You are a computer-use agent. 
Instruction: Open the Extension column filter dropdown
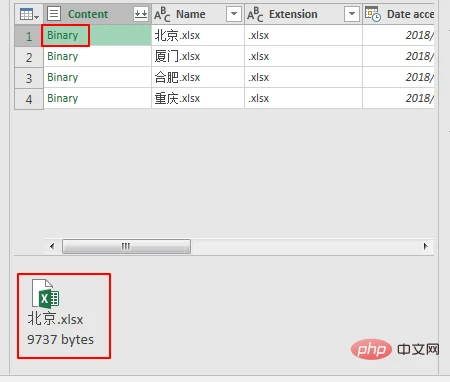point(352,14)
